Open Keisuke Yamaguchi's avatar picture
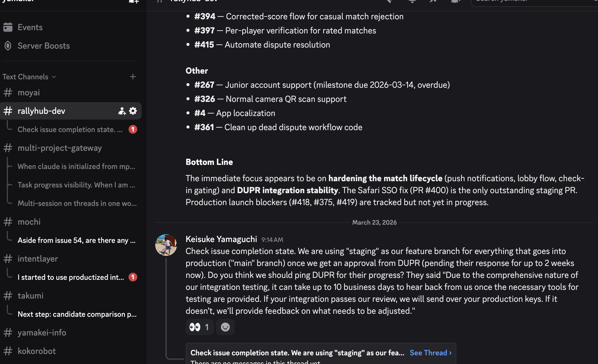This screenshot has height=364, width=598. click(166, 245)
